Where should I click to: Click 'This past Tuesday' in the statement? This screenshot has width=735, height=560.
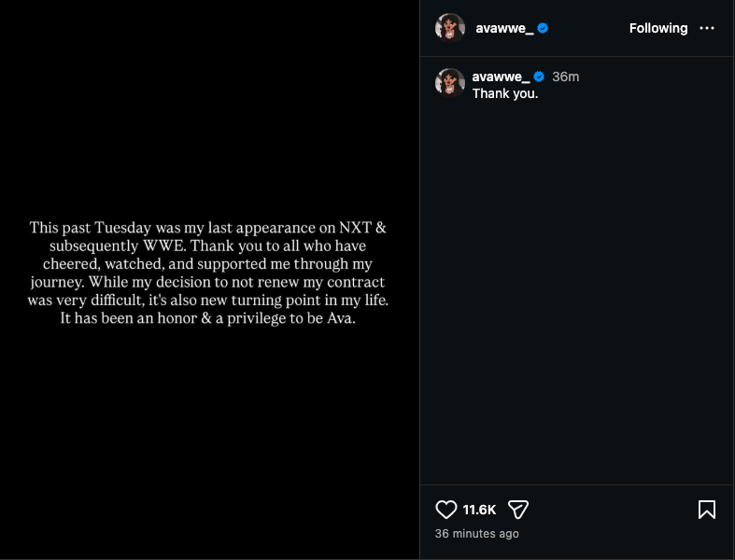pos(86,227)
